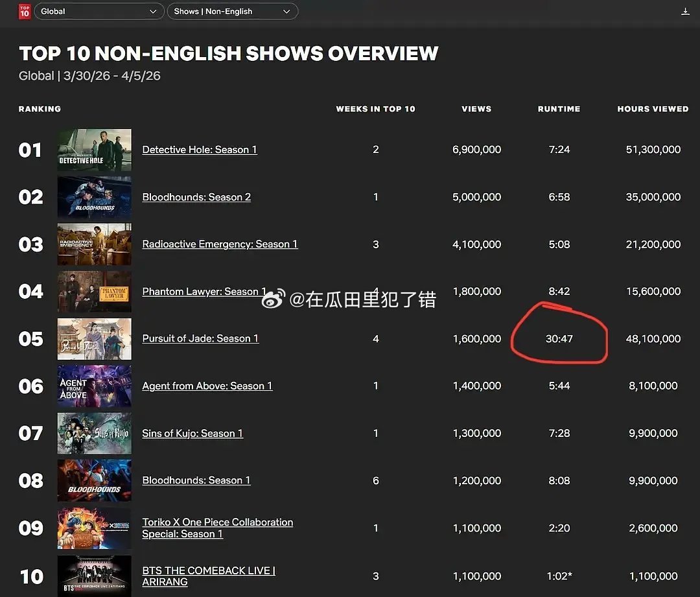The width and height of the screenshot is (700, 597).
Task: Click the WEEKS IN TOP 10 column header
Action: click(x=375, y=109)
